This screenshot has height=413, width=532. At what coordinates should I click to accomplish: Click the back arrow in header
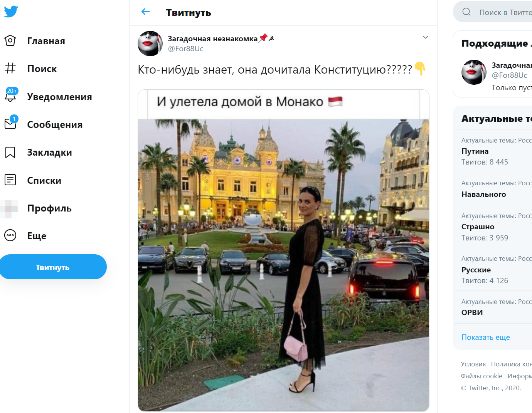[146, 12]
